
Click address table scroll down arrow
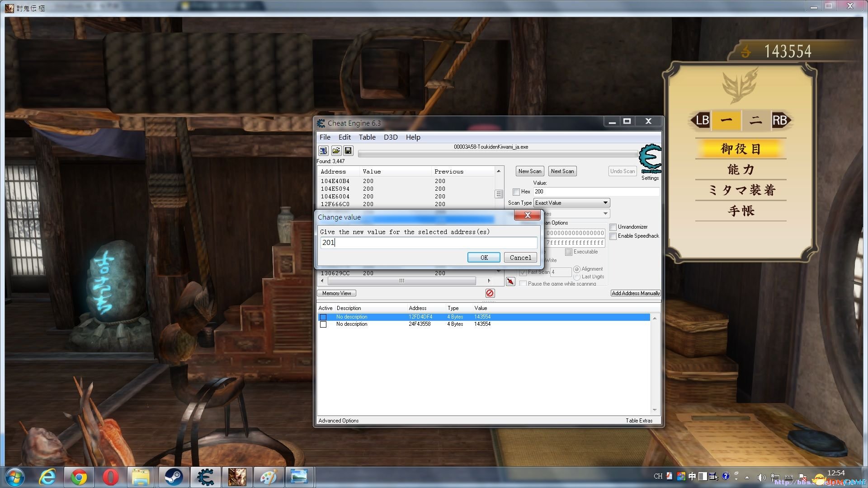[655, 410]
